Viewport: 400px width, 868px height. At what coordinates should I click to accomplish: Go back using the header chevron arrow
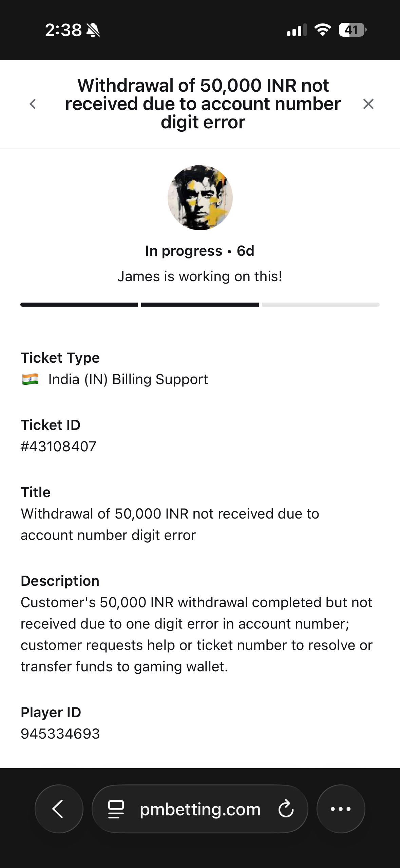(x=33, y=104)
